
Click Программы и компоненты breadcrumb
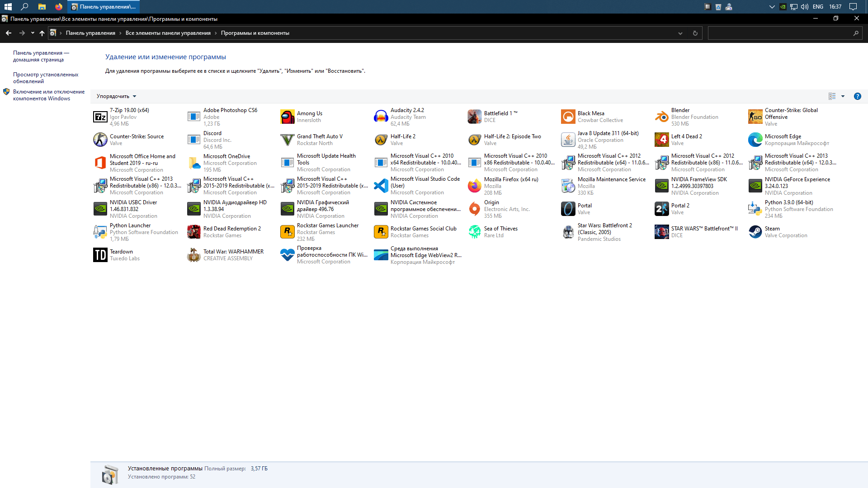pos(255,33)
